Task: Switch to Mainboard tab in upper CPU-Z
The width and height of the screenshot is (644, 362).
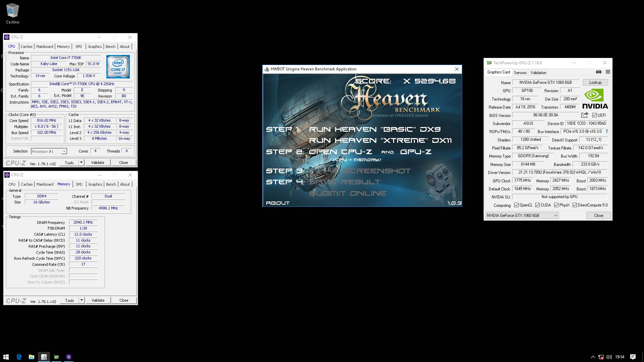Action: click(45, 47)
